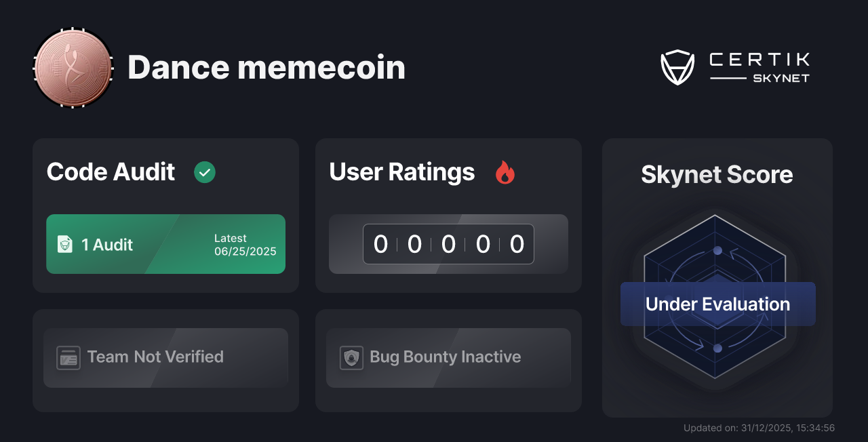This screenshot has width=868, height=442.
Task: Switch to the User Ratings section
Action: click(401, 172)
